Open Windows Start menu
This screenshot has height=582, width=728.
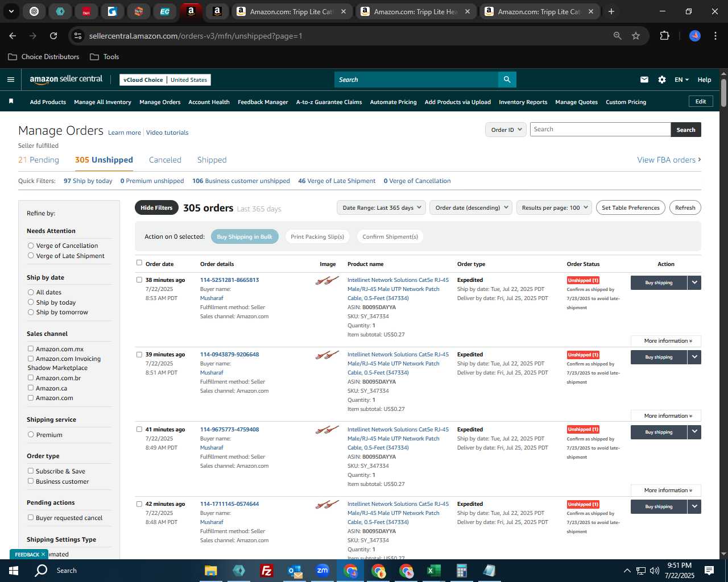pos(14,571)
